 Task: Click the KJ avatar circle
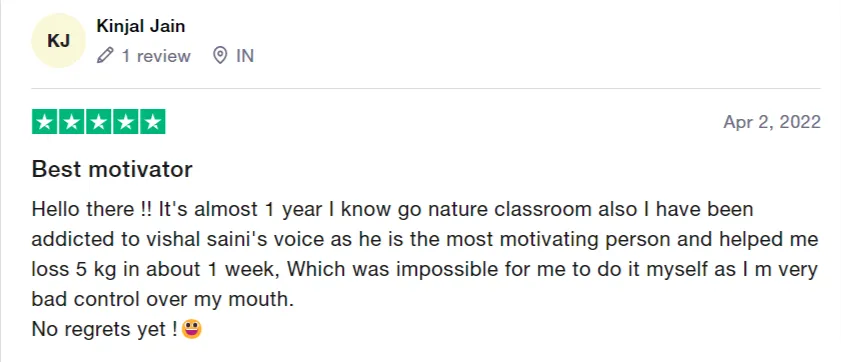coord(58,41)
